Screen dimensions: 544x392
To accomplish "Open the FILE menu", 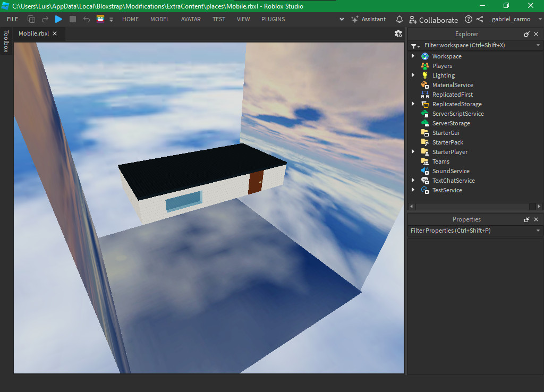I will 12,19.
